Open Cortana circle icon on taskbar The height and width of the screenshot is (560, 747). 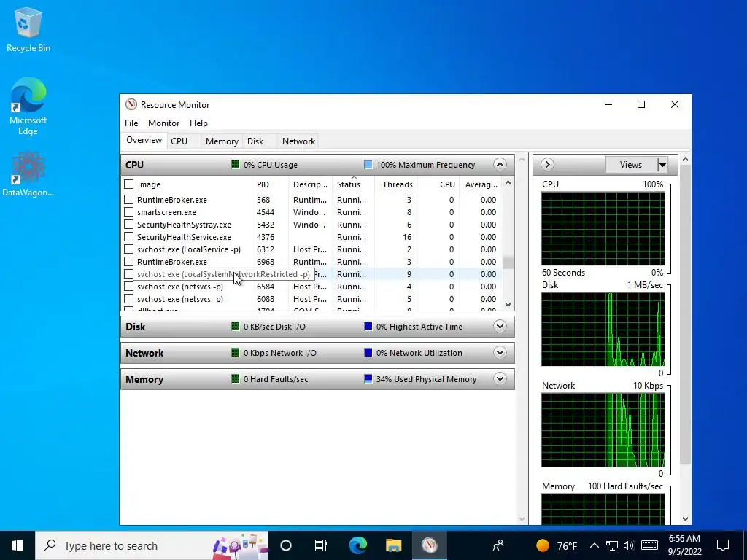pos(286,545)
